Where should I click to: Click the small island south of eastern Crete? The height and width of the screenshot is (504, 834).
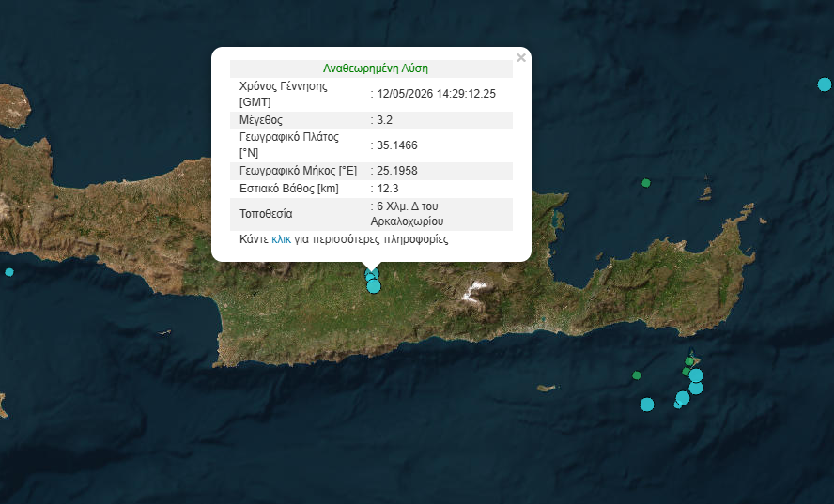tap(547, 388)
